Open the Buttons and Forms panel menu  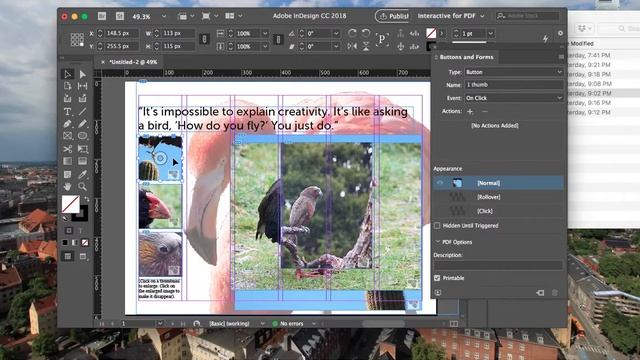(x=561, y=57)
